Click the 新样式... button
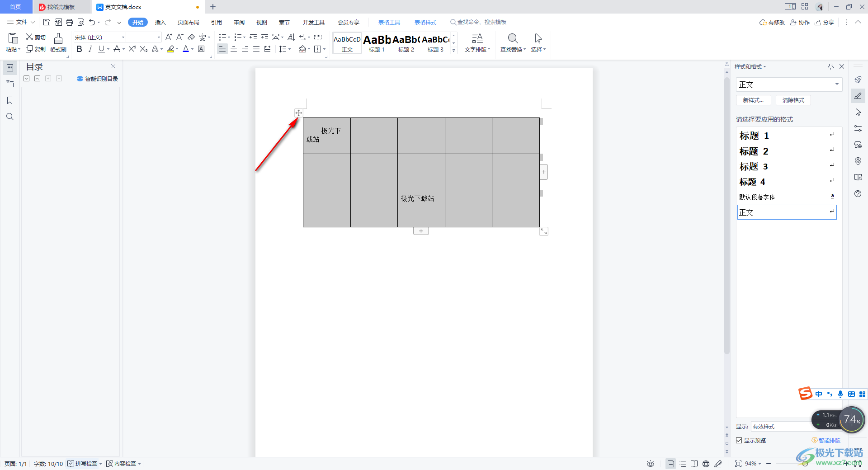Viewport: 868px width, 470px height. point(753,100)
